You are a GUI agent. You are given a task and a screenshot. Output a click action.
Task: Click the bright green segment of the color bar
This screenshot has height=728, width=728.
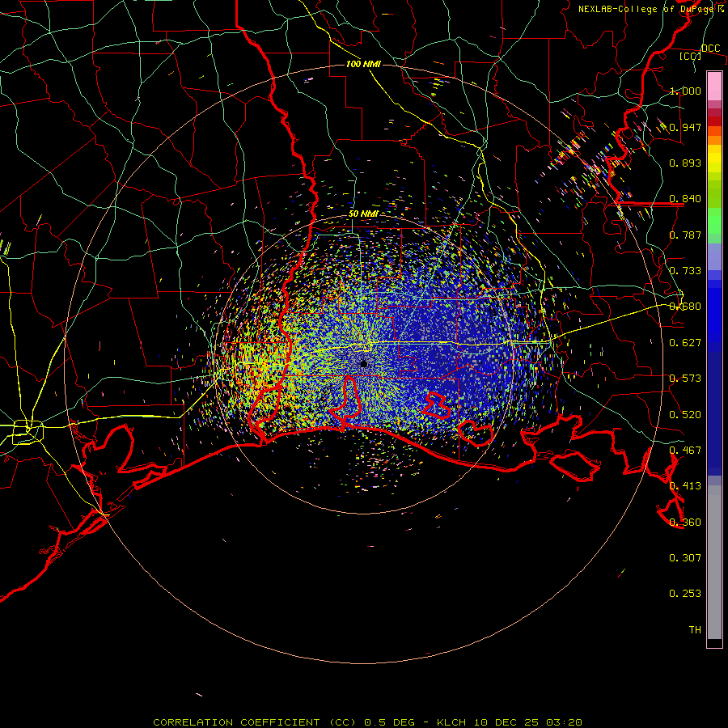pyautogui.click(x=714, y=221)
